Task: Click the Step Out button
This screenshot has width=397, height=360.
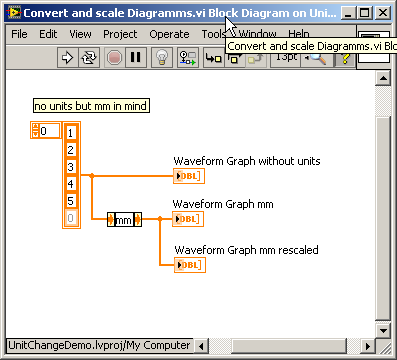Action: click(256, 60)
